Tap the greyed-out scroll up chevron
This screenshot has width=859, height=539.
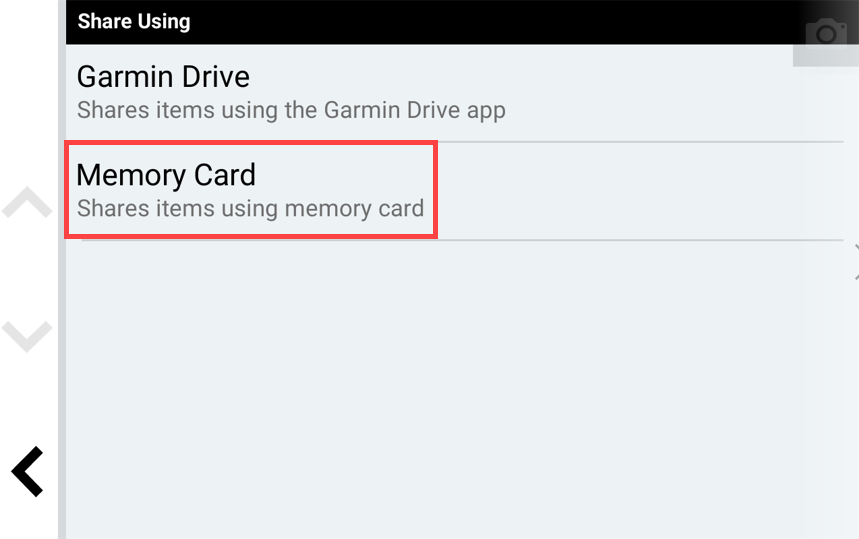point(27,202)
